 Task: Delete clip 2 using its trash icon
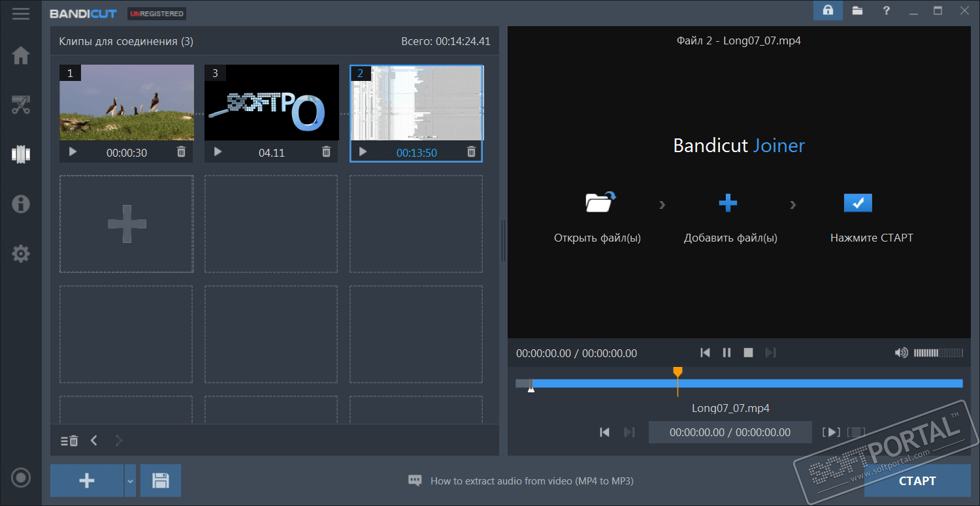pos(471,152)
